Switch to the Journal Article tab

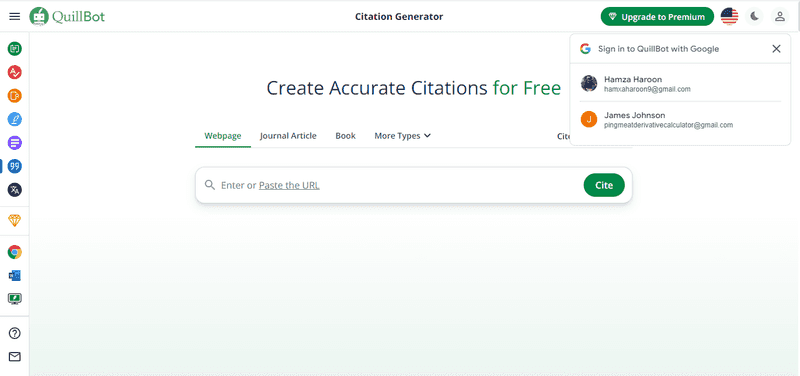coord(288,136)
